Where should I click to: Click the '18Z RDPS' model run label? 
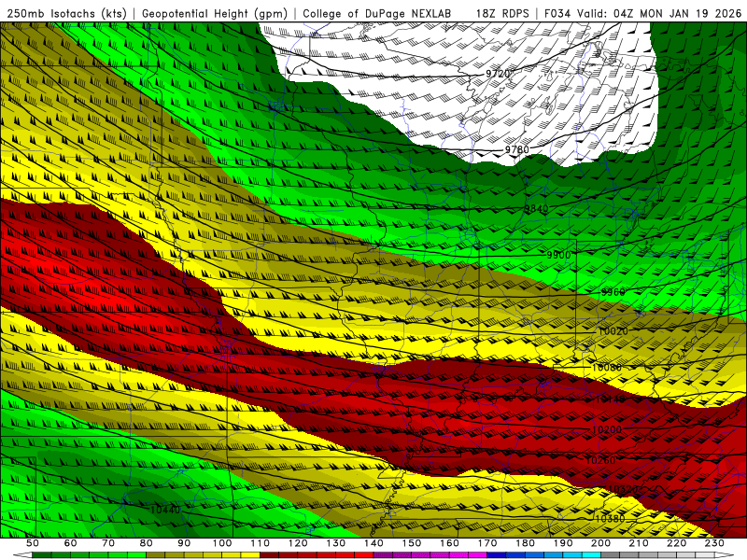tap(502, 14)
